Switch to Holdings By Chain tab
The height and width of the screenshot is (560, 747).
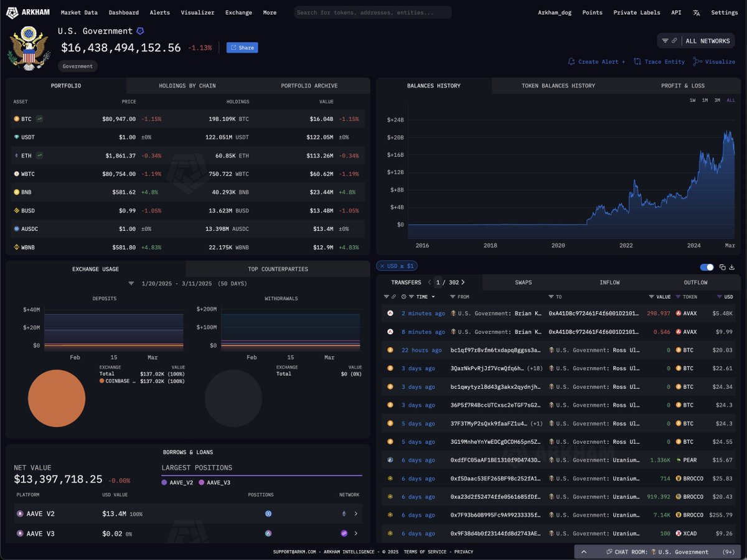[187, 86]
